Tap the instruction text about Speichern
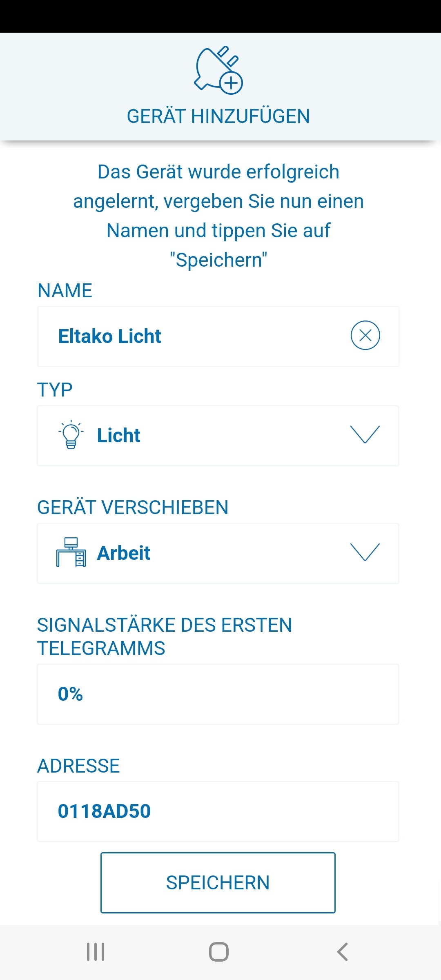 point(218,216)
